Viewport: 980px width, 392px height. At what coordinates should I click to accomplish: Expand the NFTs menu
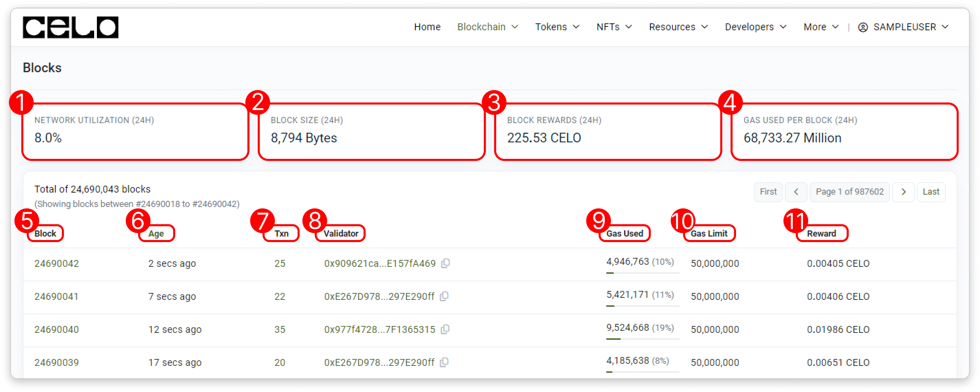coord(614,27)
